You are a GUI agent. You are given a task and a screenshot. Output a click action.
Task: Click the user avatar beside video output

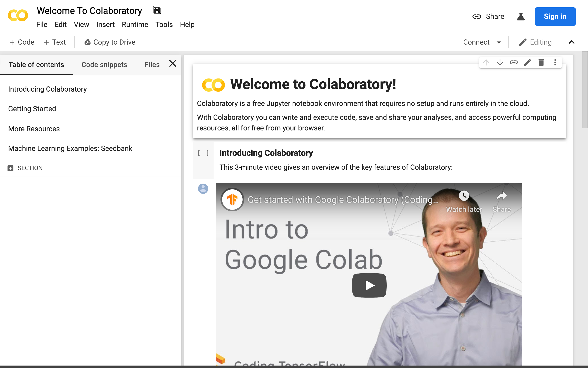tap(203, 189)
